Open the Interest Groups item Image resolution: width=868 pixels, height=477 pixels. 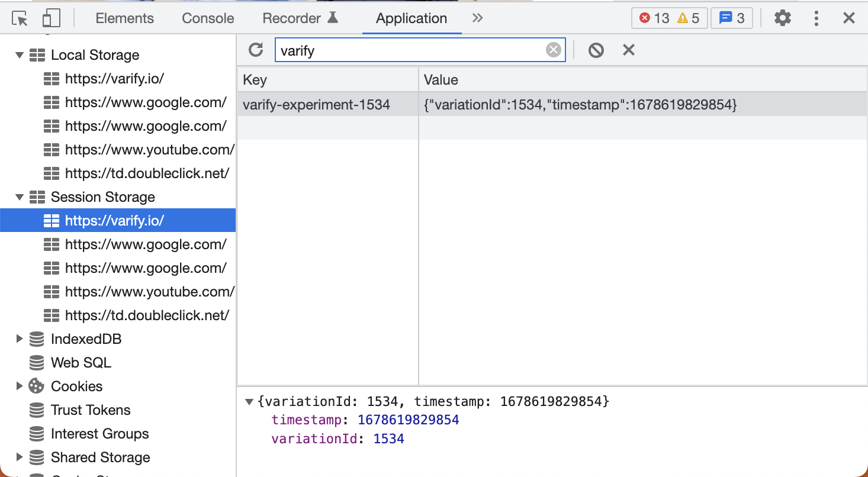100,434
